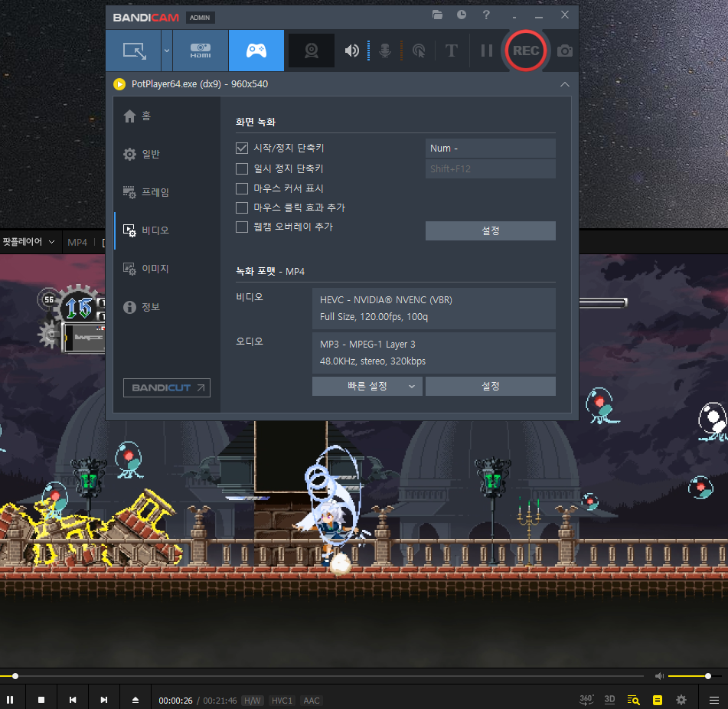
Task: Toggle 3D video mode in PotPlayer
Action: [x=609, y=699]
